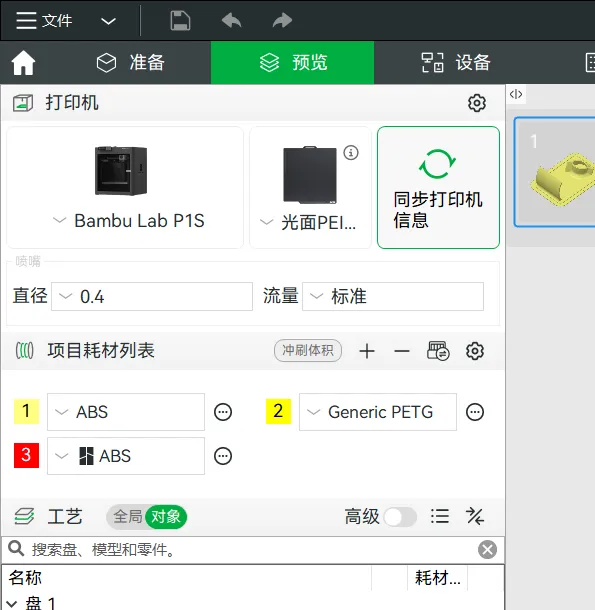This screenshot has height=610, width=595.
Task: Open filament list settings gear
Action: point(475,351)
